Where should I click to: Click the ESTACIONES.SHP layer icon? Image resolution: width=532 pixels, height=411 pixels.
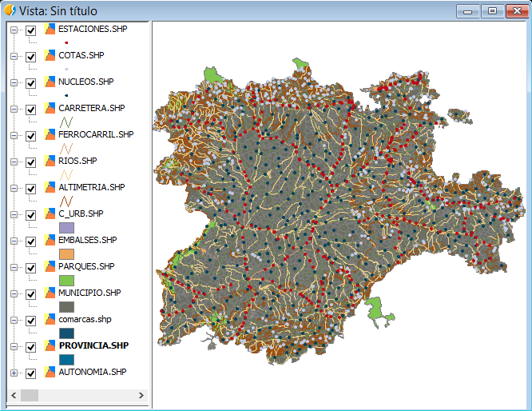tap(50, 30)
